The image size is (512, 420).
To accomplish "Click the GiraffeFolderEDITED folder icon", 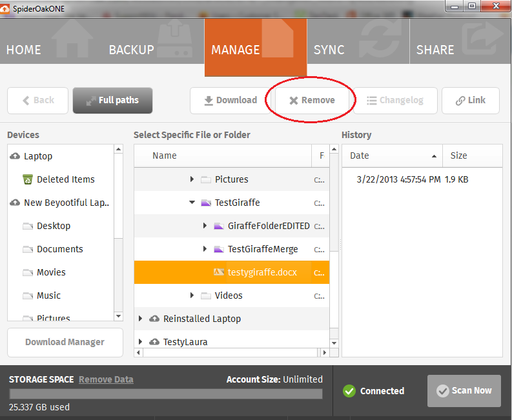I will coord(219,226).
